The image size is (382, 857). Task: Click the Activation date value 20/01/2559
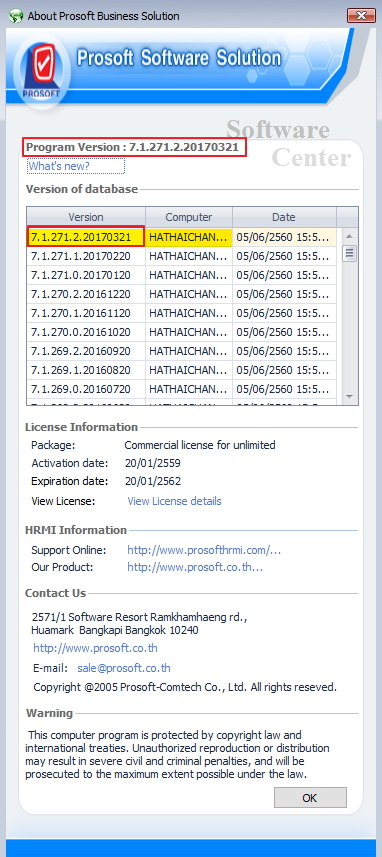152,463
